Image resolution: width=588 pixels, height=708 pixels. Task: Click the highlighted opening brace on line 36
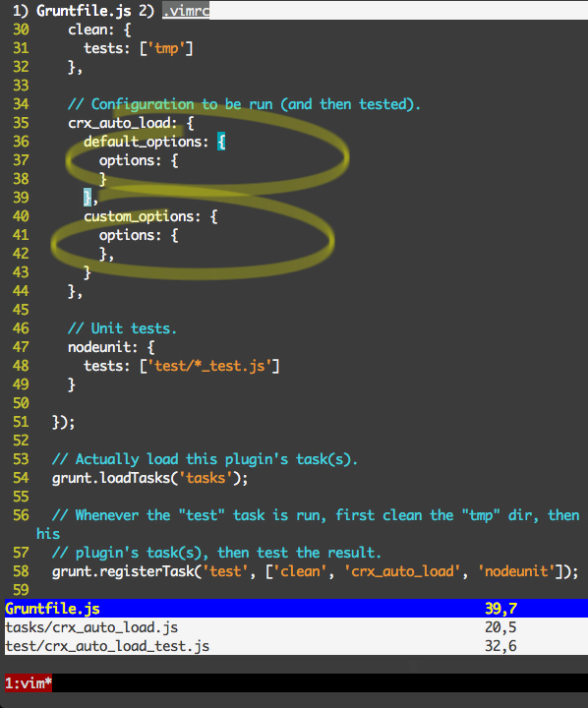coord(221,142)
